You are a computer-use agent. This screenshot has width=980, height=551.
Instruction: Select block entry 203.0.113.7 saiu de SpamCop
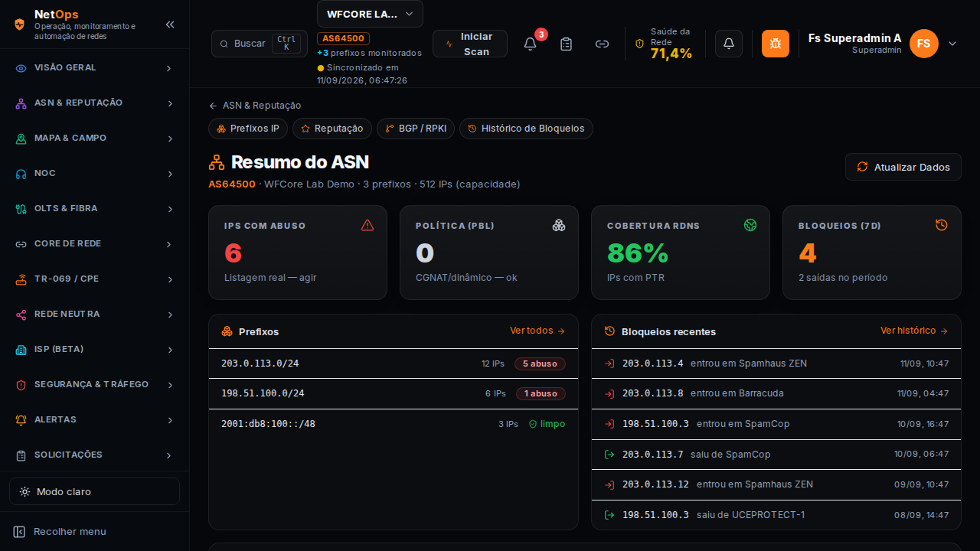point(776,455)
